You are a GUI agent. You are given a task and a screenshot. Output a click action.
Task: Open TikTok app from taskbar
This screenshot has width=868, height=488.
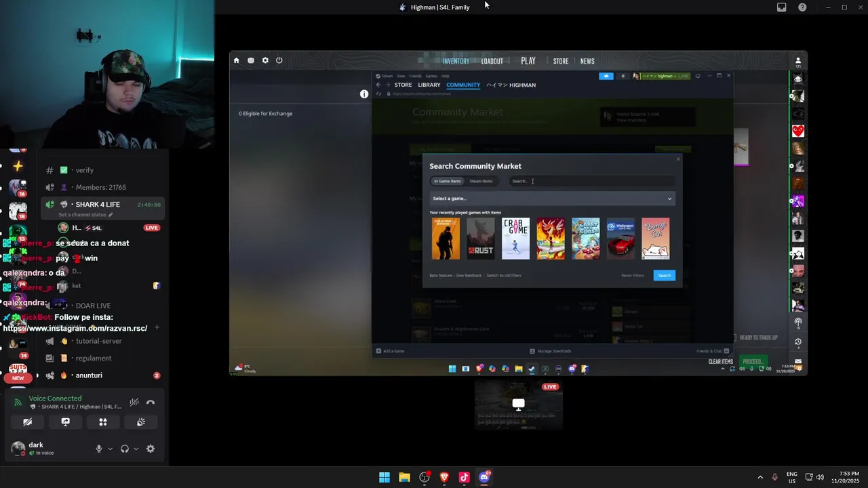(x=464, y=477)
